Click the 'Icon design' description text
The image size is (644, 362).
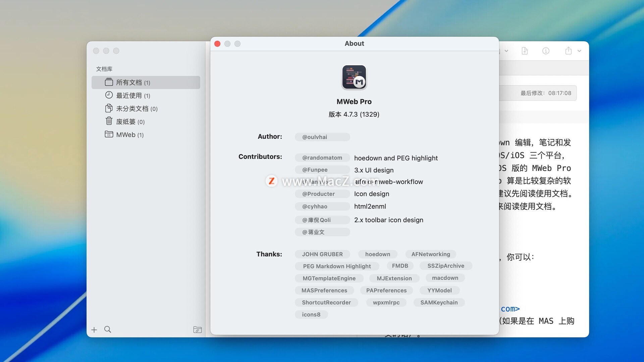pyautogui.click(x=372, y=194)
